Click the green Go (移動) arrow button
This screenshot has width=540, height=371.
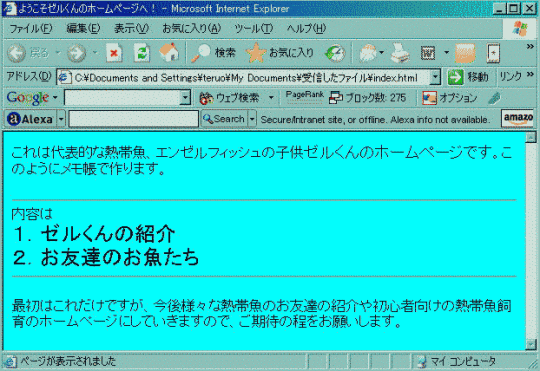(x=455, y=77)
